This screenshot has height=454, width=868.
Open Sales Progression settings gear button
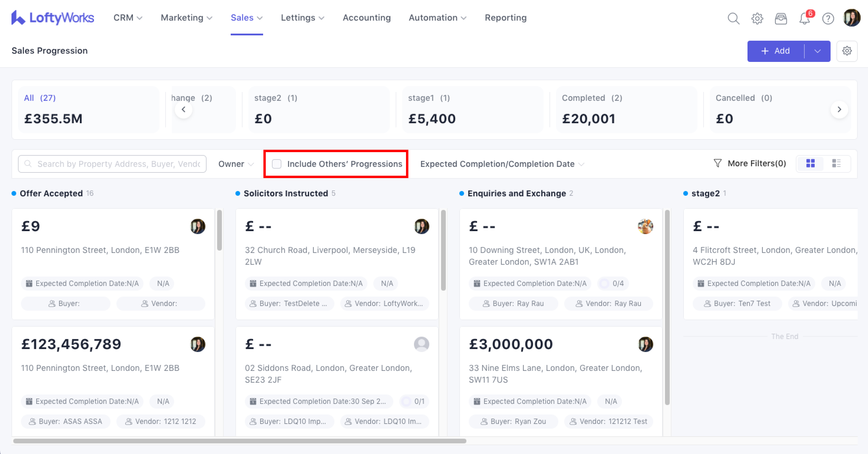pos(847,51)
